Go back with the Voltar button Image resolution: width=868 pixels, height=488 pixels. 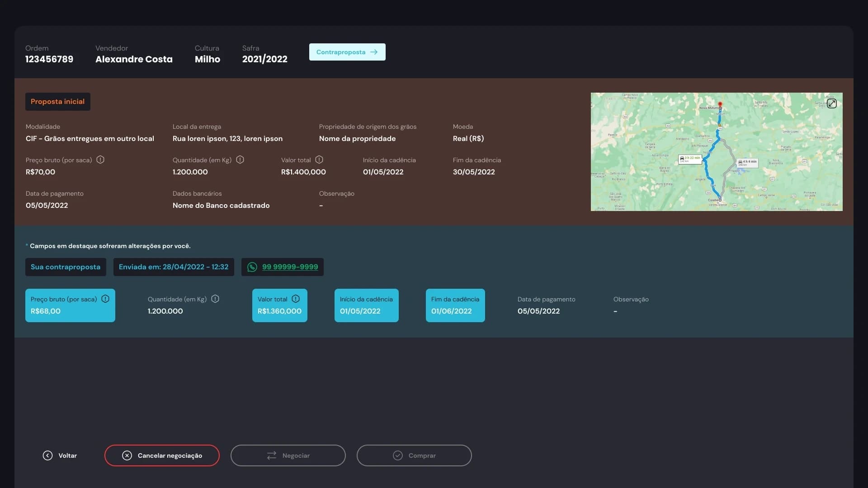(60, 455)
